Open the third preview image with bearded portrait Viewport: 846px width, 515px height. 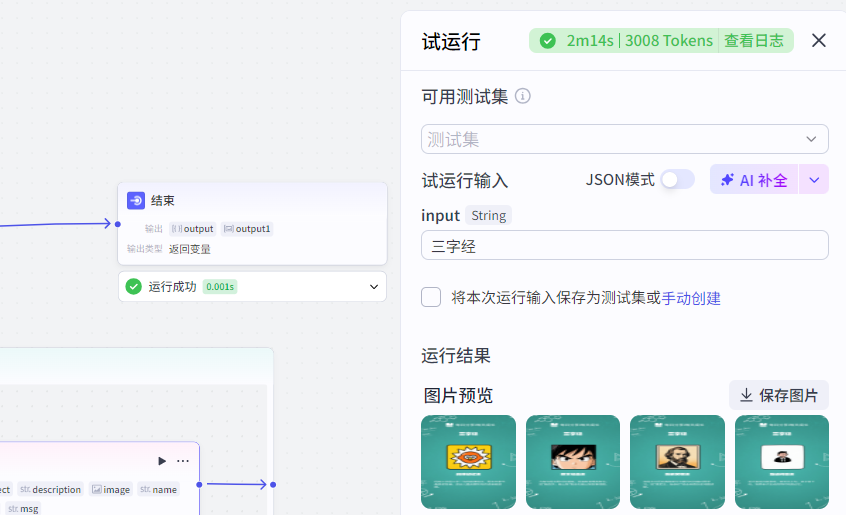[x=678, y=462]
